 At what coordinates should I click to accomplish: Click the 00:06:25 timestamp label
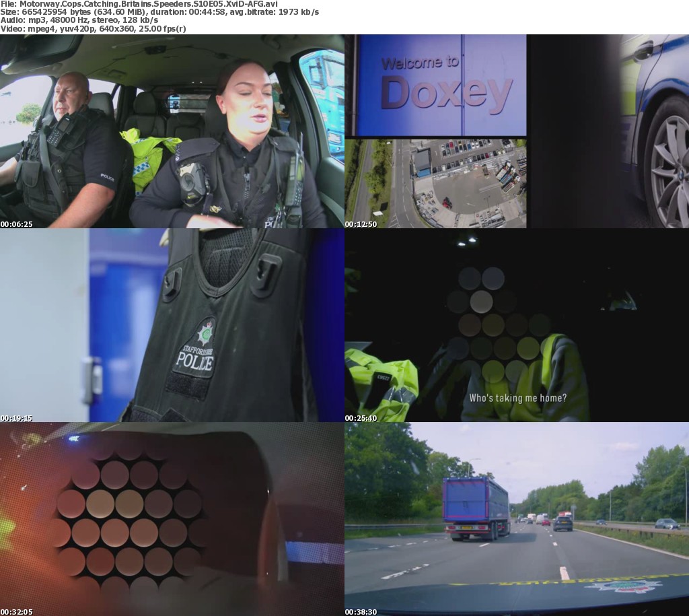pos(17,224)
